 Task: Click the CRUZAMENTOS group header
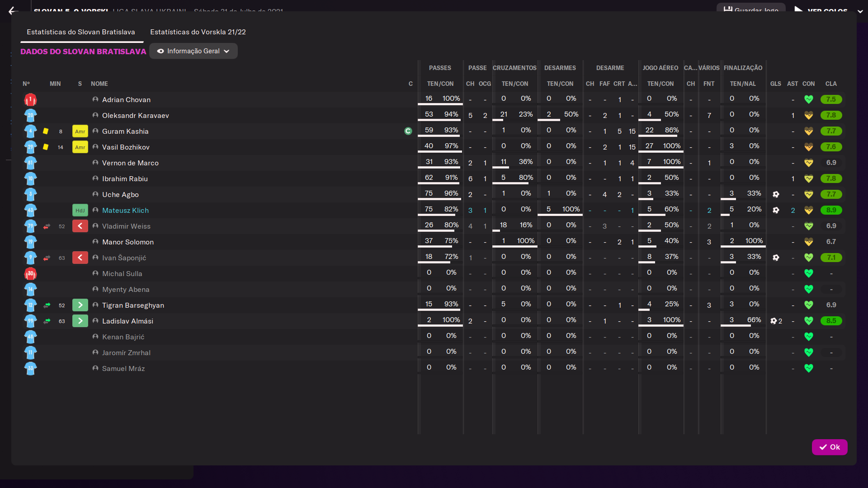[x=514, y=68]
